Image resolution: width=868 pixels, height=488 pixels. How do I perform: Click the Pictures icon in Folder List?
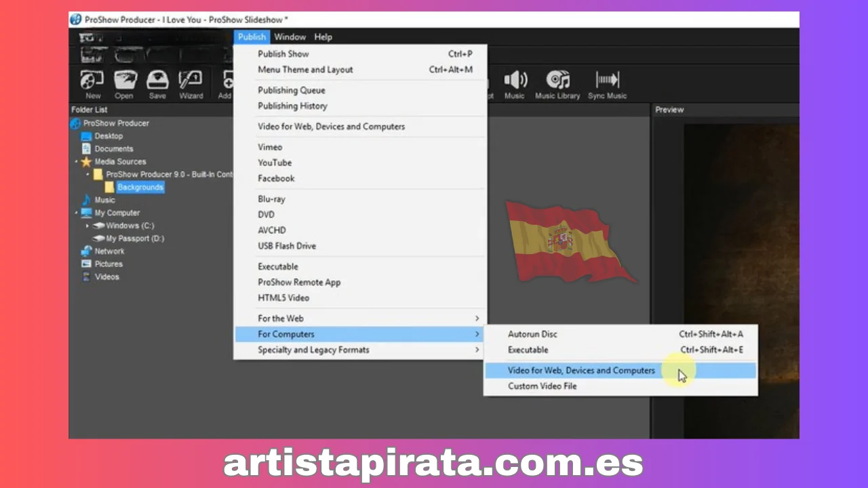pyautogui.click(x=86, y=264)
